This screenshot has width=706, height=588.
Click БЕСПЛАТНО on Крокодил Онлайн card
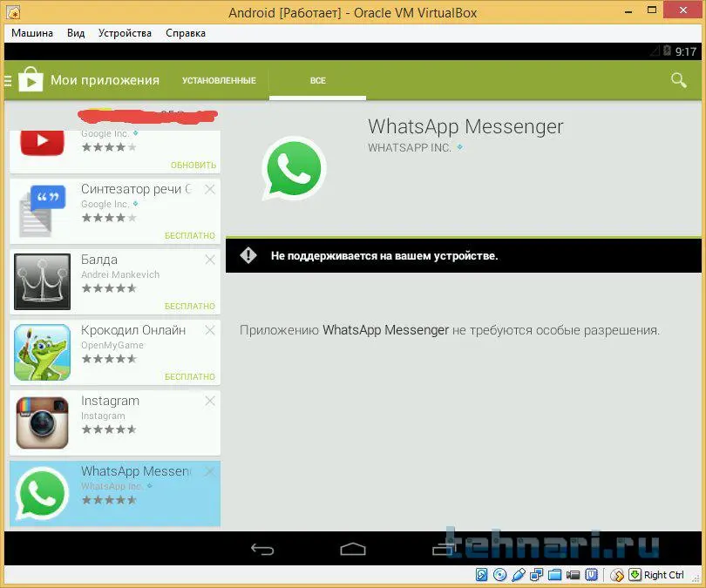coord(190,376)
